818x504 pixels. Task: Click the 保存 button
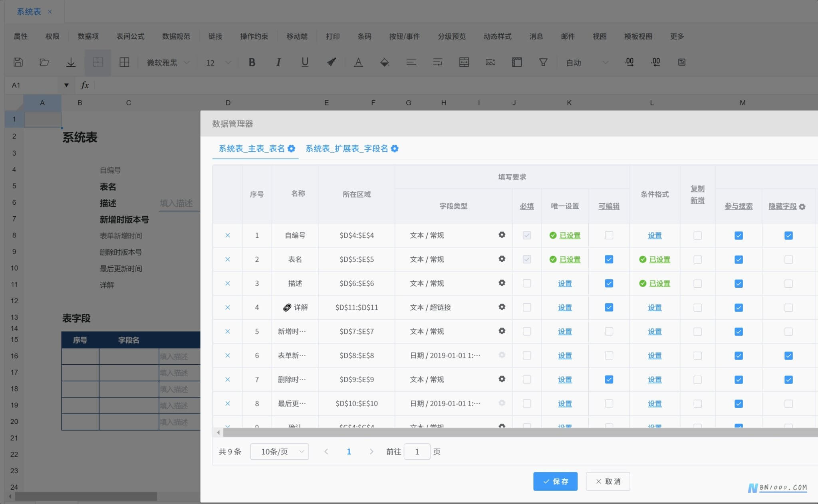click(x=555, y=481)
